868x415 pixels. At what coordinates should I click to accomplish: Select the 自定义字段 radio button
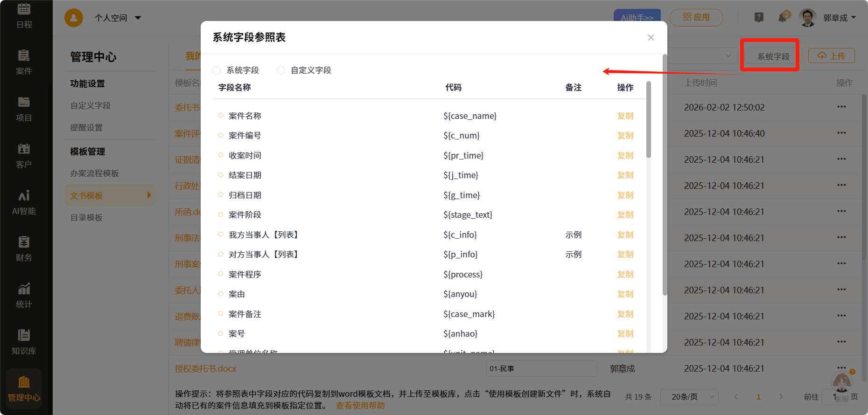click(280, 70)
